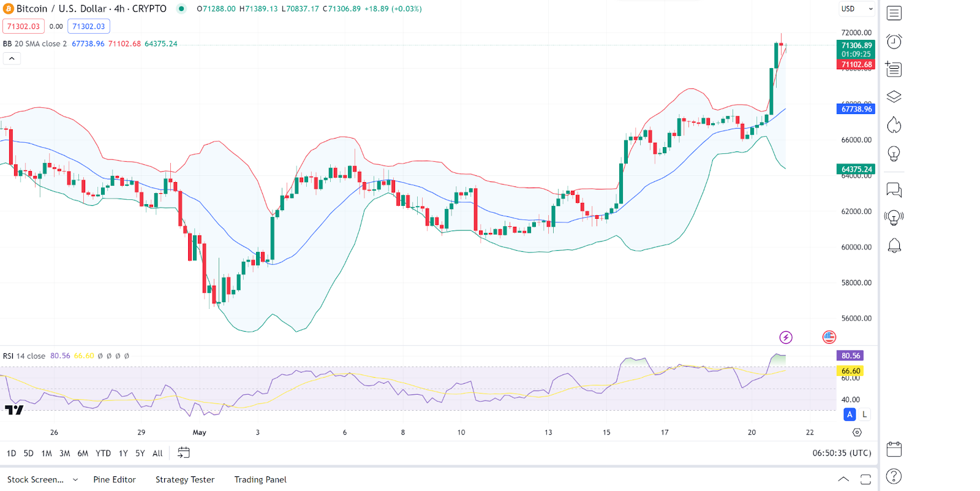Click the BB 20 SMA close 2 legend

click(35, 44)
